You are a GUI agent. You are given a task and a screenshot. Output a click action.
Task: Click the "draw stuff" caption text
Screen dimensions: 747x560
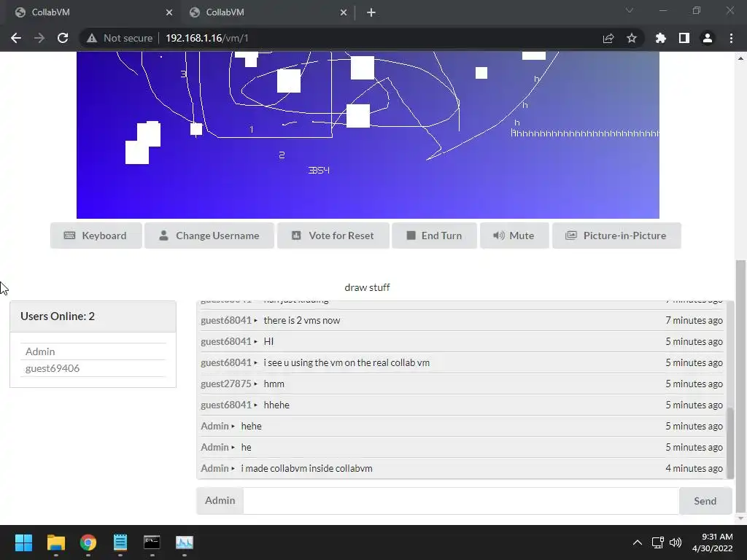(368, 287)
